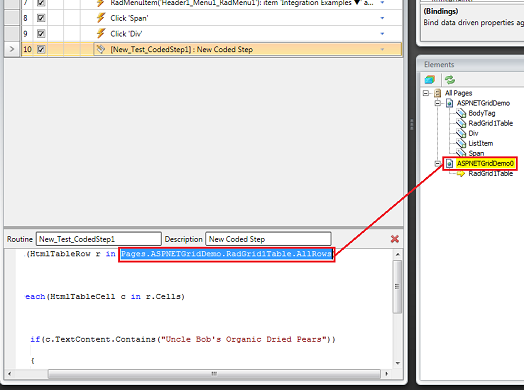
Task: Click the horizontal scrollbar right arrow
Action: pos(387,374)
